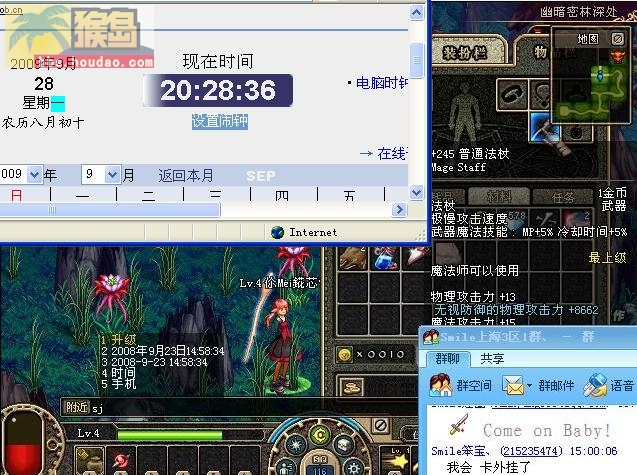Select the necklace equipment slot
Screen dimensions: 637x475
coord(541,95)
